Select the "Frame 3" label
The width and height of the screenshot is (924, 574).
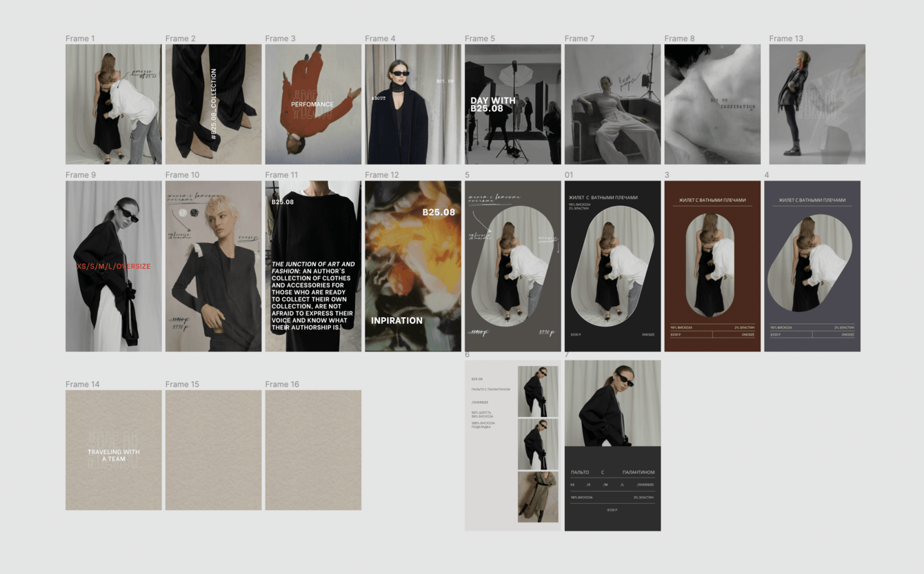click(281, 39)
